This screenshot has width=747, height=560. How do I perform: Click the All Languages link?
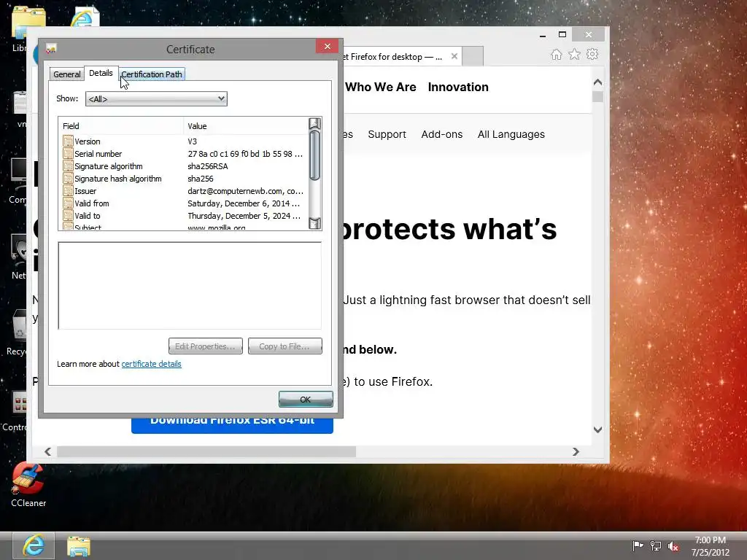coord(511,134)
